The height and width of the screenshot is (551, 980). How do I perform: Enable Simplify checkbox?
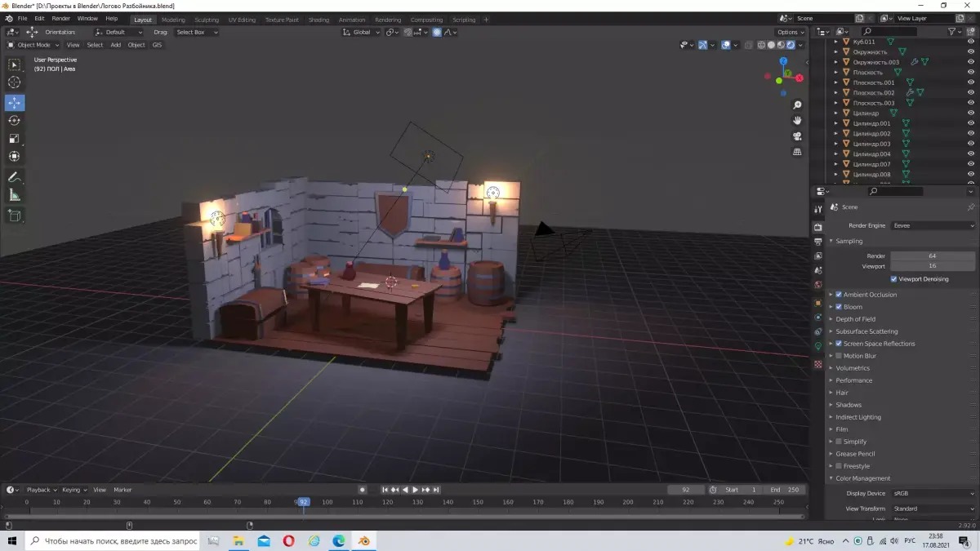tap(839, 442)
